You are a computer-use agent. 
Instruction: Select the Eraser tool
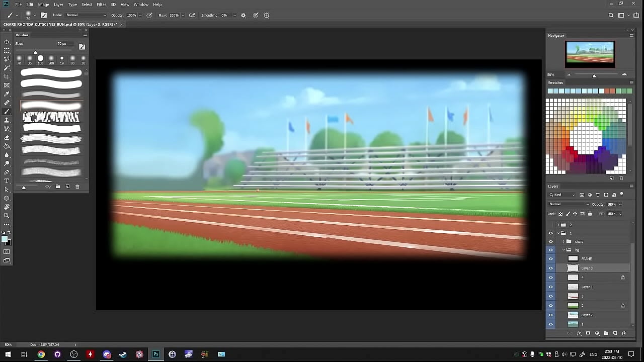pos(7,137)
